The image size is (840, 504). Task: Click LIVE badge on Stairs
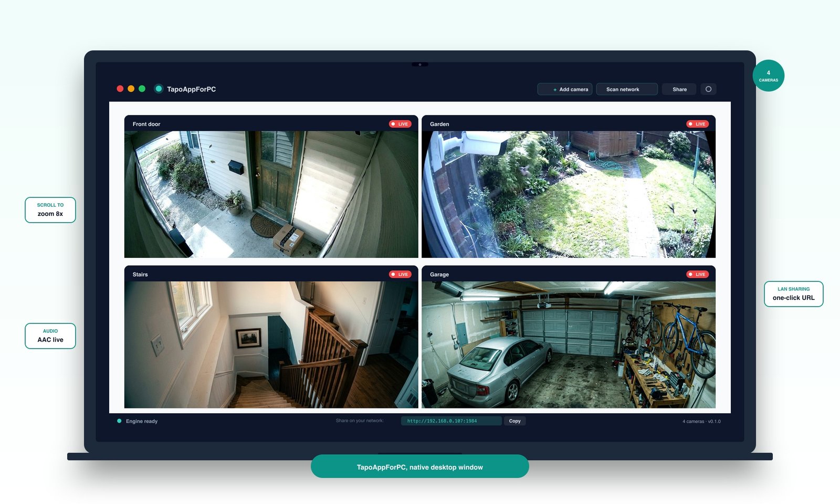click(x=400, y=274)
